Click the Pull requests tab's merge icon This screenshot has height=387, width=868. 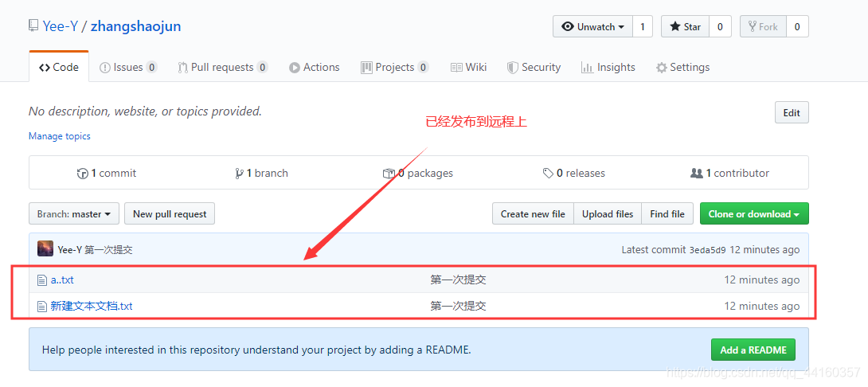[x=182, y=68]
